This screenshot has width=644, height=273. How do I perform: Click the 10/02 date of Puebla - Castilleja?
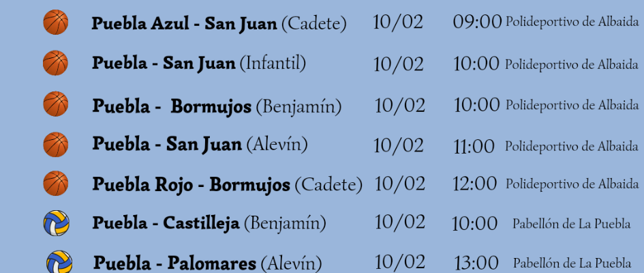(x=399, y=222)
